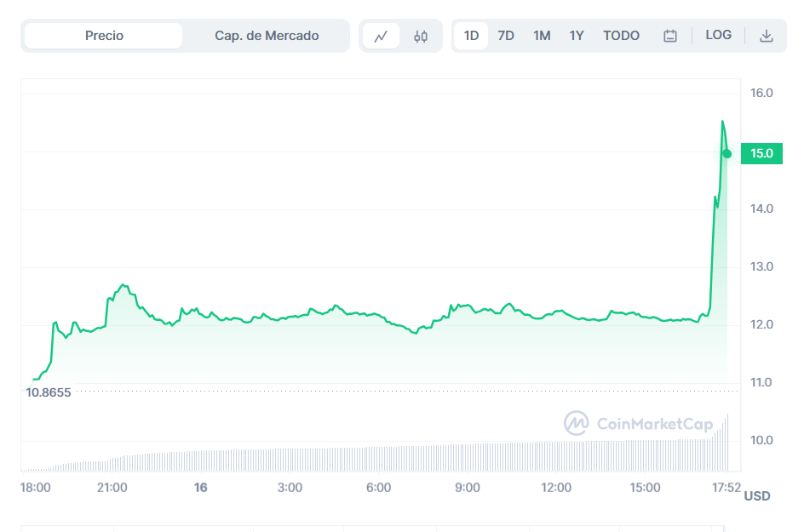Click the 12:00 time axis label
This screenshot has width=804, height=532.
pyautogui.click(x=556, y=488)
